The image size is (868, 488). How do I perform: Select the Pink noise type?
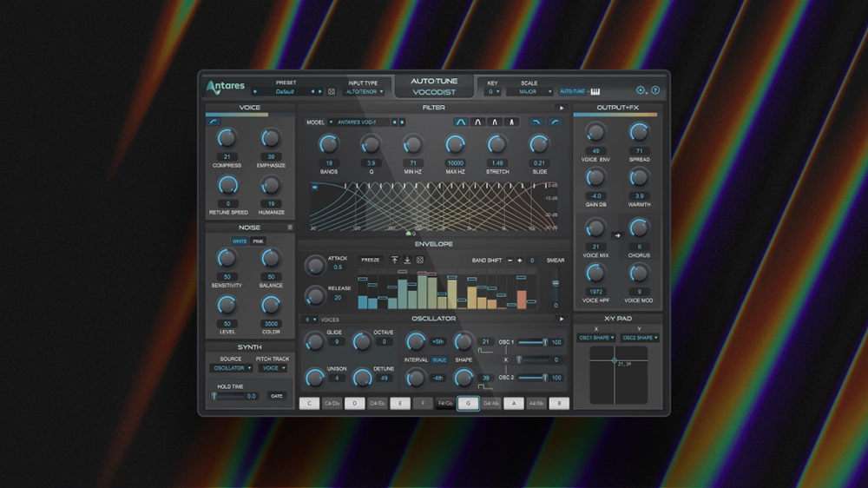point(258,241)
